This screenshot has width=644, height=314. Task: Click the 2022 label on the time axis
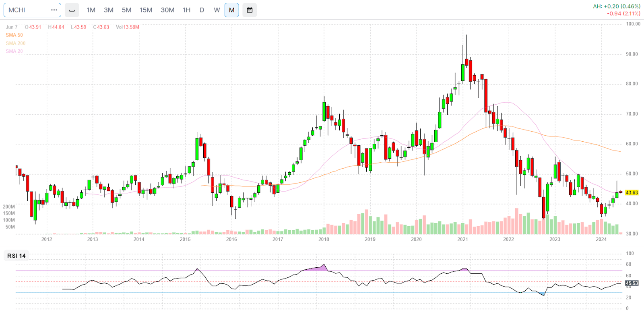click(508, 239)
